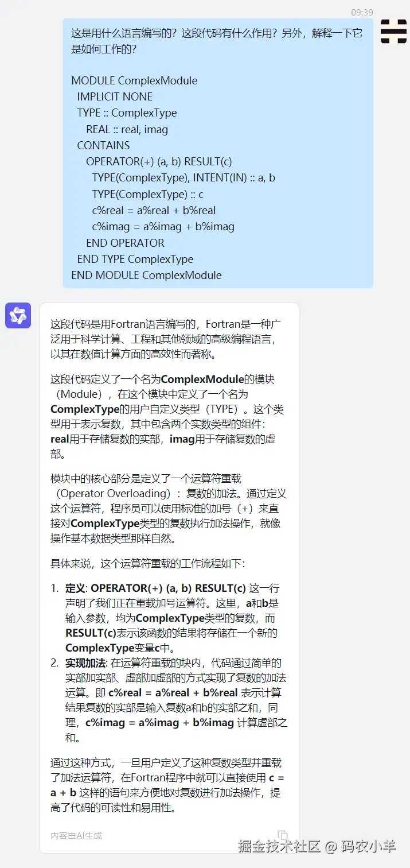Click the user avatar icon at top right
The image size is (410, 868).
[x=393, y=31]
